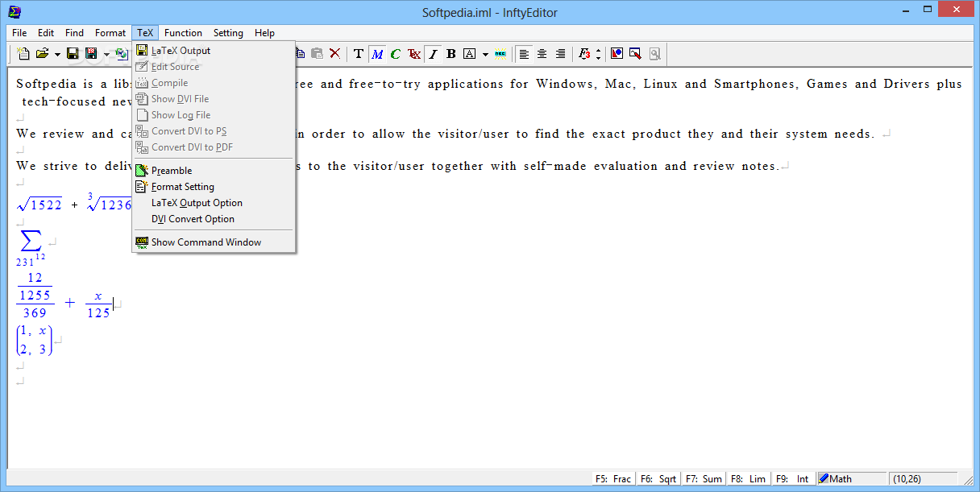Center align the text
This screenshot has height=492, width=980.
click(x=542, y=54)
